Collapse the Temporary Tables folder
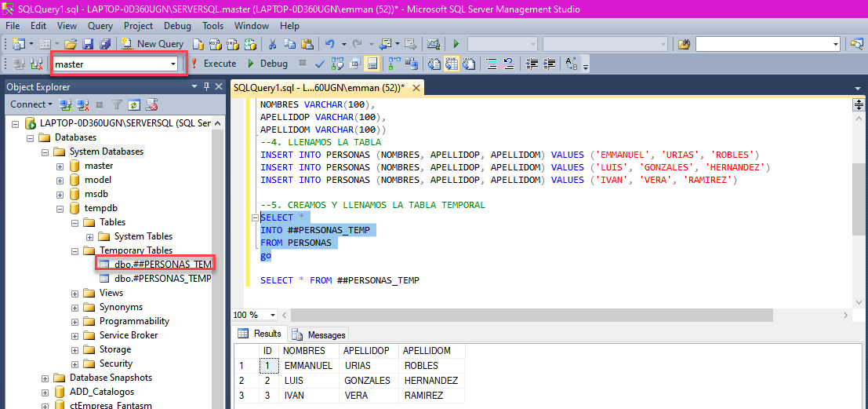 [74, 251]
